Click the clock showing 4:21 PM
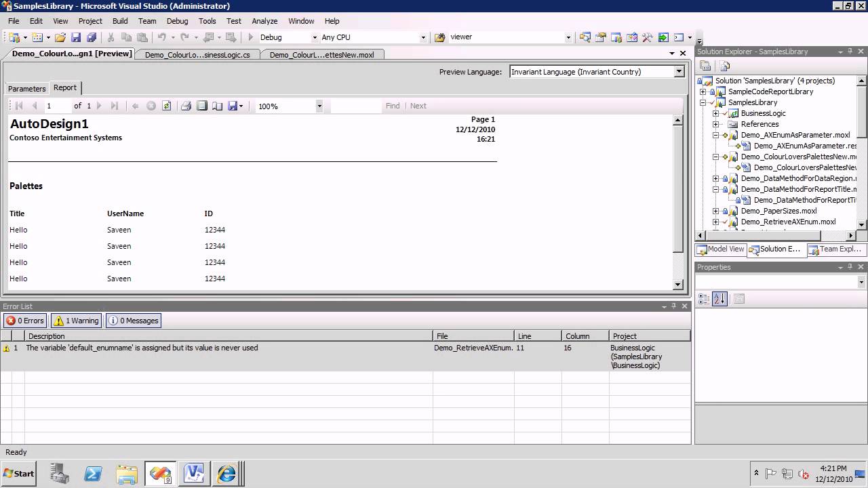This screenshot has height=488, width=868. (833, 468)
